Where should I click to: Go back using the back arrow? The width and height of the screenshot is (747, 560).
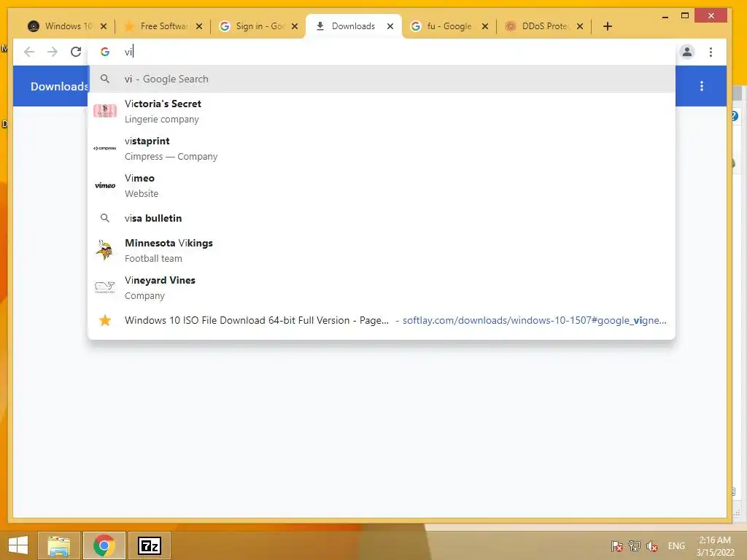29,52
